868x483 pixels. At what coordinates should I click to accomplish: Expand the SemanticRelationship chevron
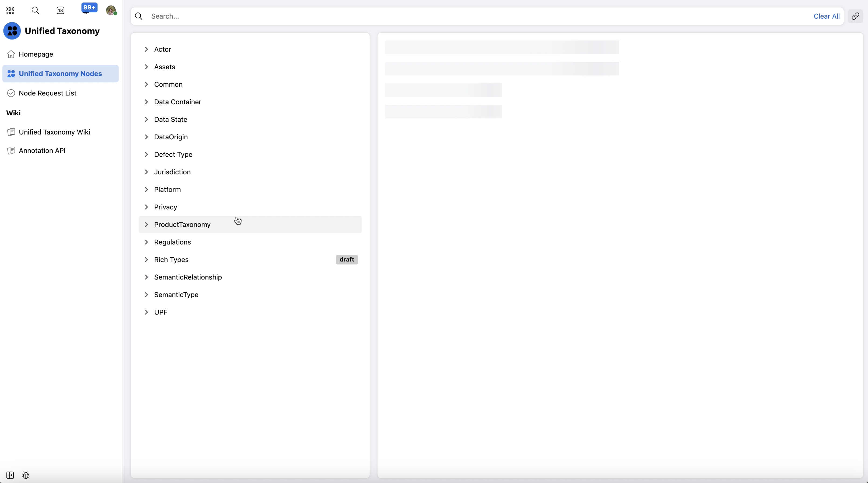click(x=146, y=277)
